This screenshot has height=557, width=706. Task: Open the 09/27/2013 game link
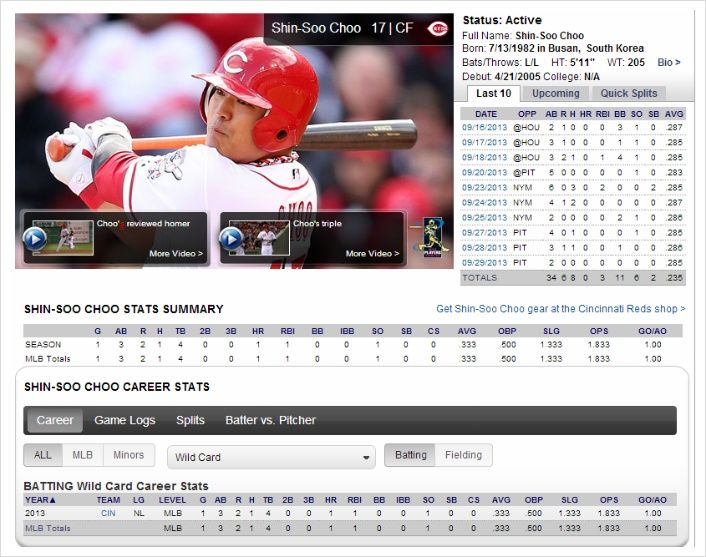[484, 233]
